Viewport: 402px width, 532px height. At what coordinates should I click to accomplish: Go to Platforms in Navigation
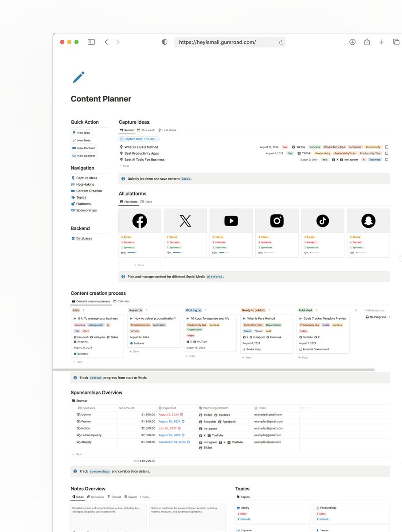coord(81,204)
